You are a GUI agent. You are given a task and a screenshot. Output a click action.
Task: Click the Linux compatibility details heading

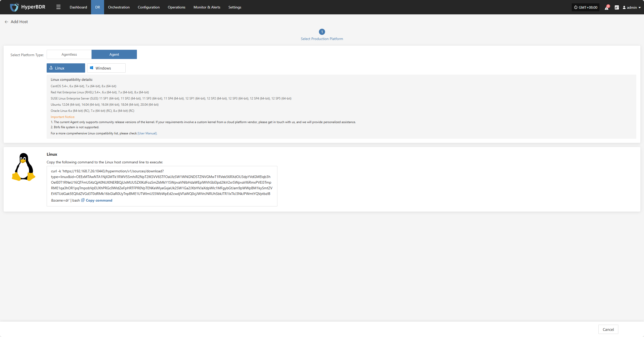pyautogui.click(x=72, y=80)
